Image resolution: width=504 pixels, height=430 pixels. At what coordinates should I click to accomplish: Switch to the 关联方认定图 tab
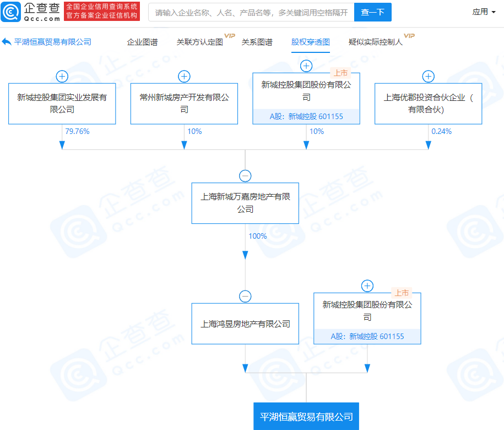tap(199, 42)
